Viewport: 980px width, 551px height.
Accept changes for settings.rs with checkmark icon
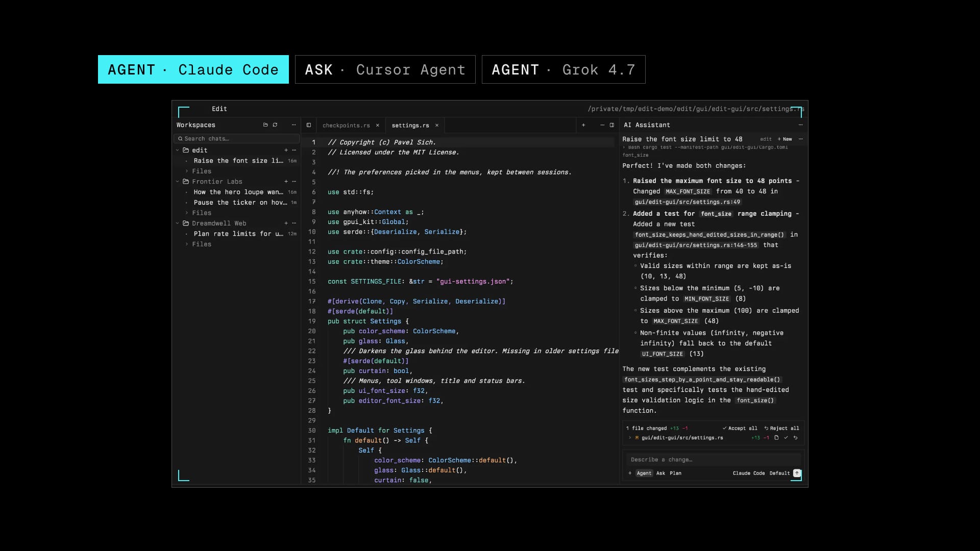[x=786, y=438]
